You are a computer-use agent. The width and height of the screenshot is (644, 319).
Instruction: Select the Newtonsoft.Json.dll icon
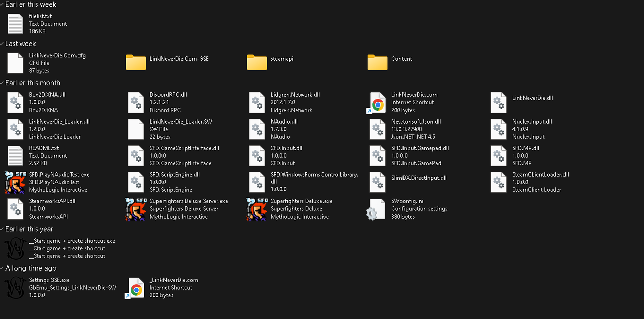pyautogui.click(x=377, y=129)
